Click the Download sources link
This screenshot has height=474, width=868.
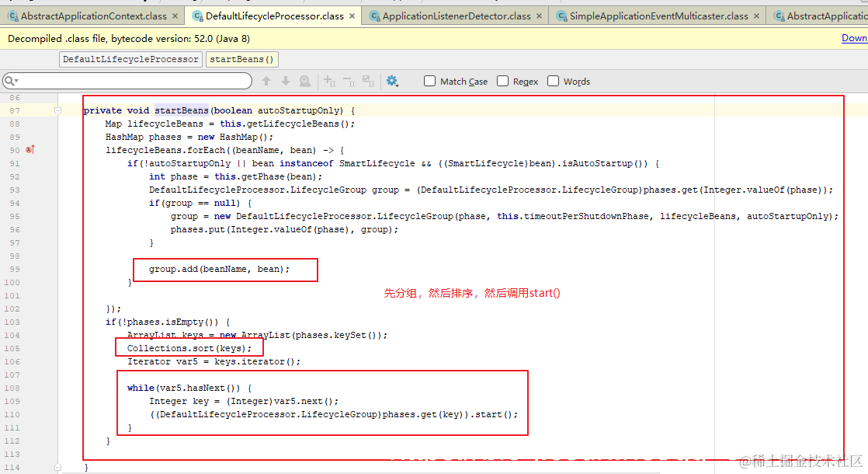(854, 38)
